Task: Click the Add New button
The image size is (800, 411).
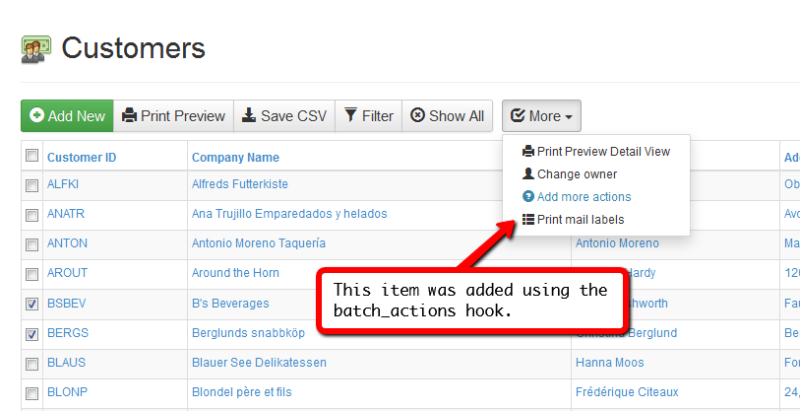Action: (67, 116)
